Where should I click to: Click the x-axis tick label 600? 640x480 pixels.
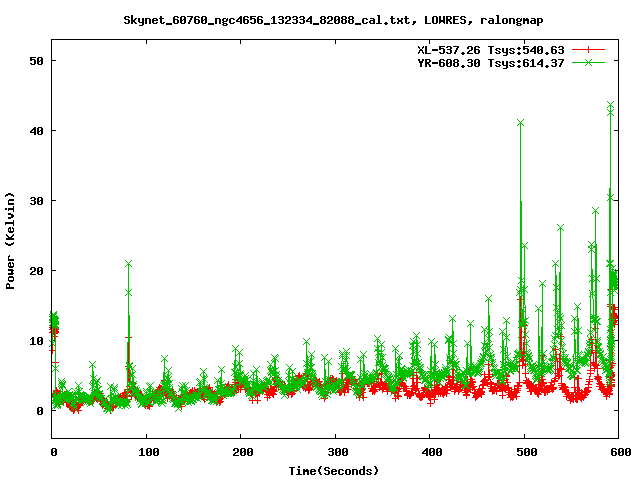click(x=621, y=452)
